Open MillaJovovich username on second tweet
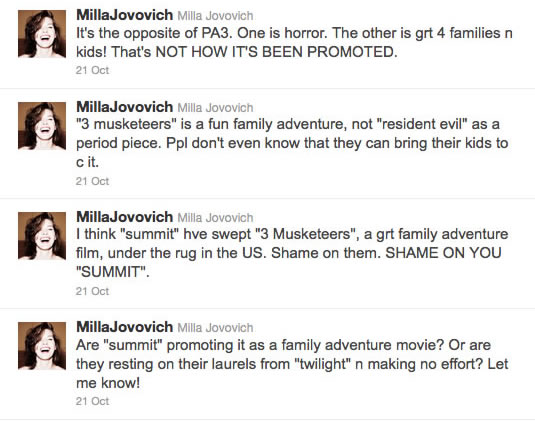Screen dimensions: 535x422 point(124,107)
